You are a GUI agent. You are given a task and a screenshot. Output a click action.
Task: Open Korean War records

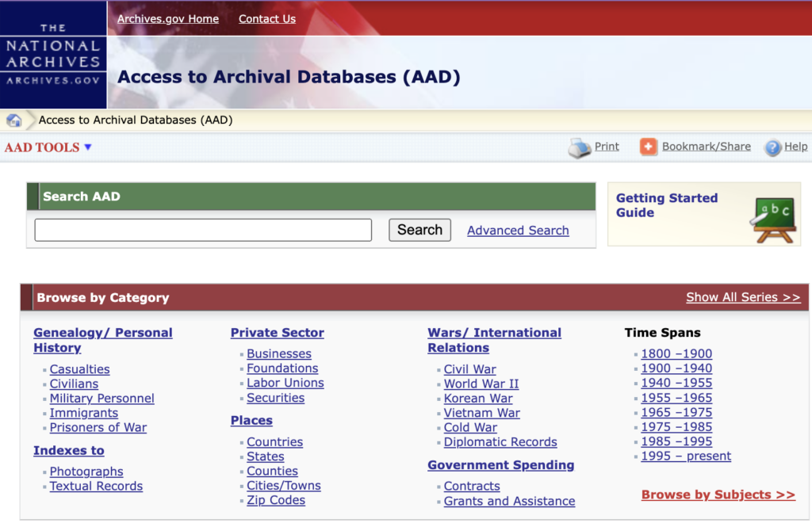pyautogui.click(x=478, y=399)
